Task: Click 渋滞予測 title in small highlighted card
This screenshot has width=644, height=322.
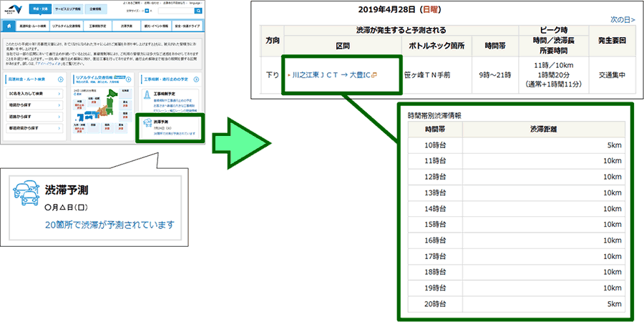Action: [160, 122]
